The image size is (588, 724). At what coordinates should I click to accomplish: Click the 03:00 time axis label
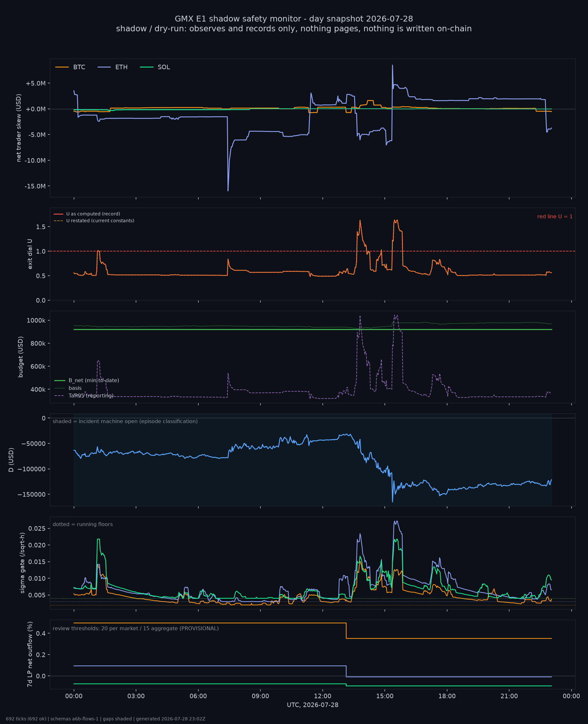pos(136,696)
